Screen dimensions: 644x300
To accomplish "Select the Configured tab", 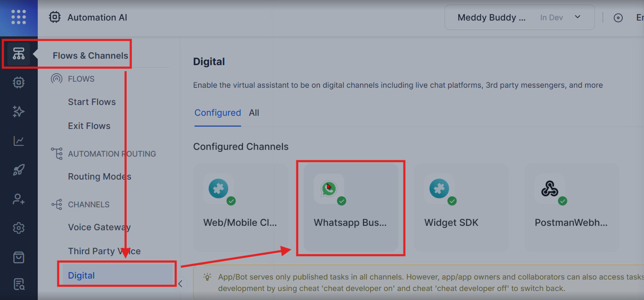I will (x=217, y=113).
